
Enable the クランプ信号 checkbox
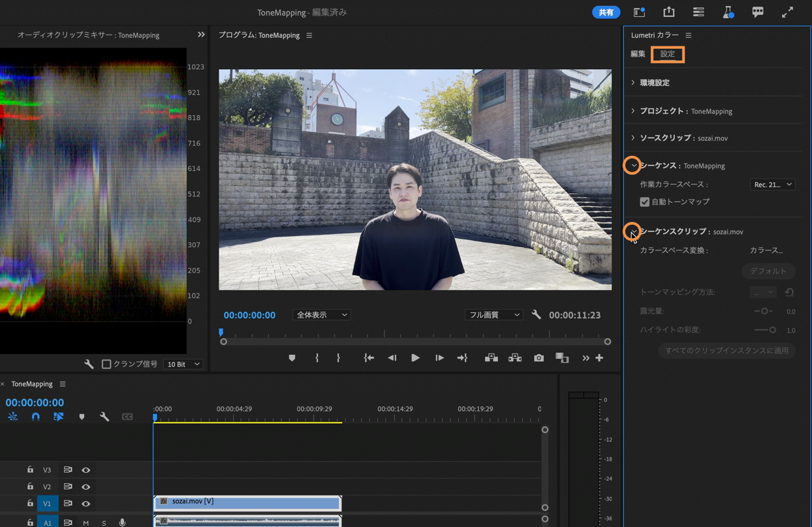(x=106, y=364)
